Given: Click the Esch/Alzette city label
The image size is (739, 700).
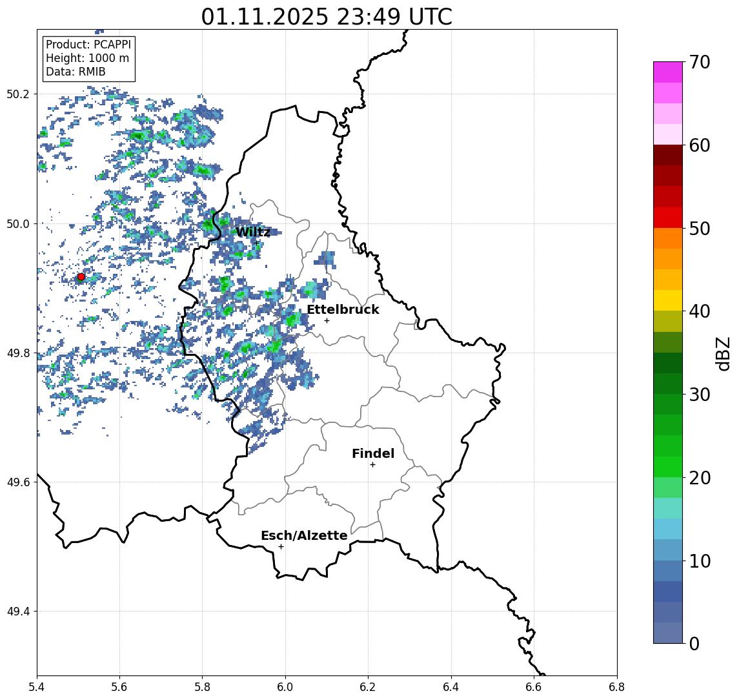Looking at the screenshot, I should 304,535.
